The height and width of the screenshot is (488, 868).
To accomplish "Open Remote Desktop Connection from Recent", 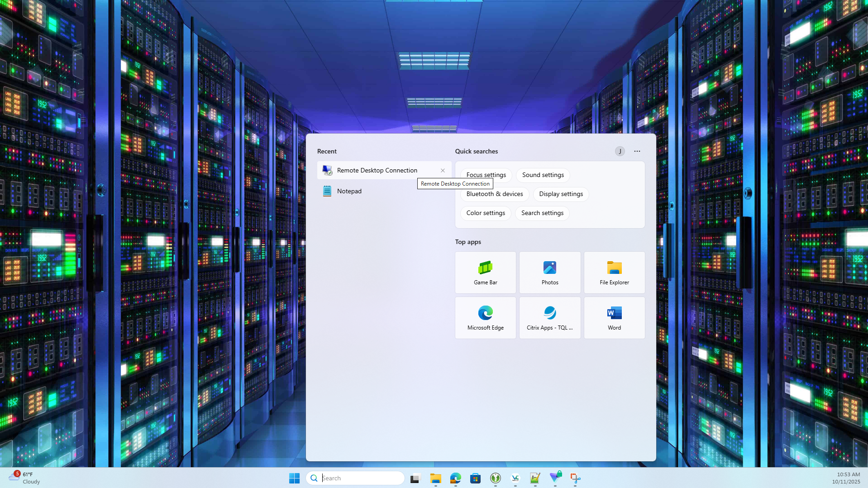I will click(x=377, y=170).
